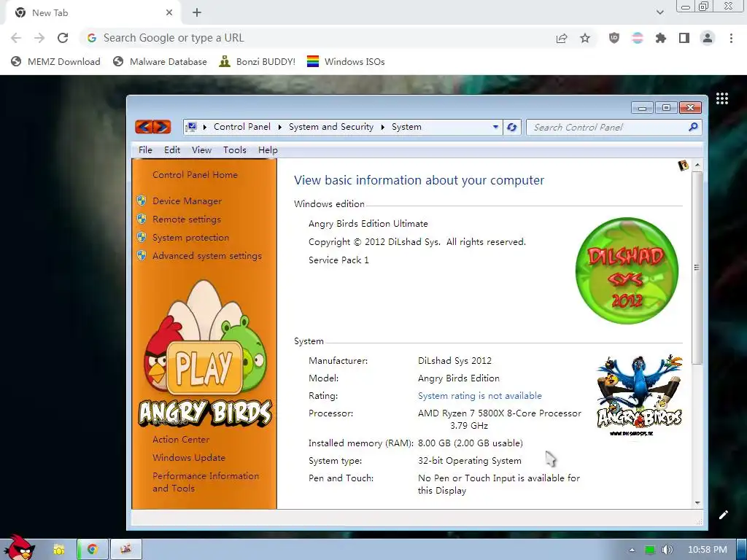Click System rating is not available
The width and height of the screenshot is (747, 560).
[480, 396]
